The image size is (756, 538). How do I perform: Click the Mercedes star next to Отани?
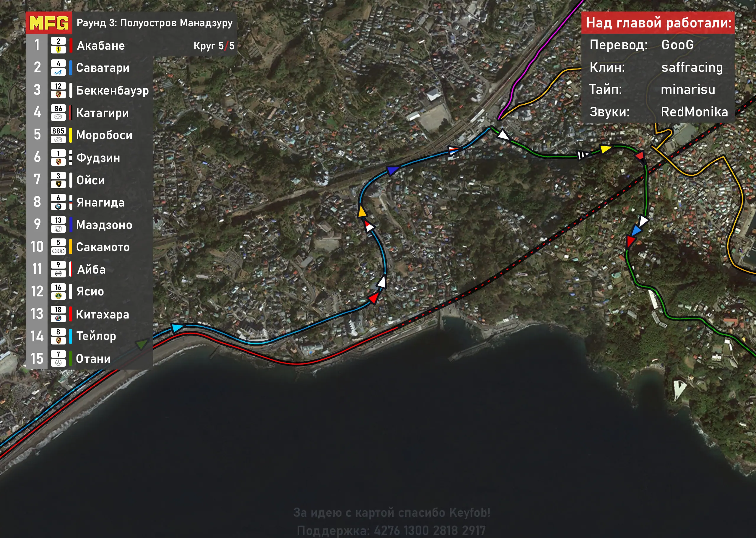pos(58,363)
